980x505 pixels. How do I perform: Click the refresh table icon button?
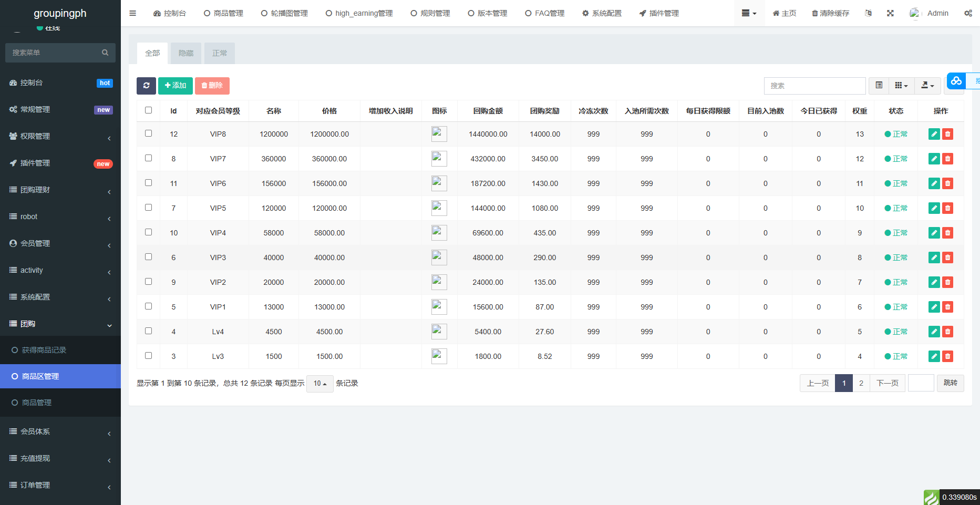tap(146, 86)
